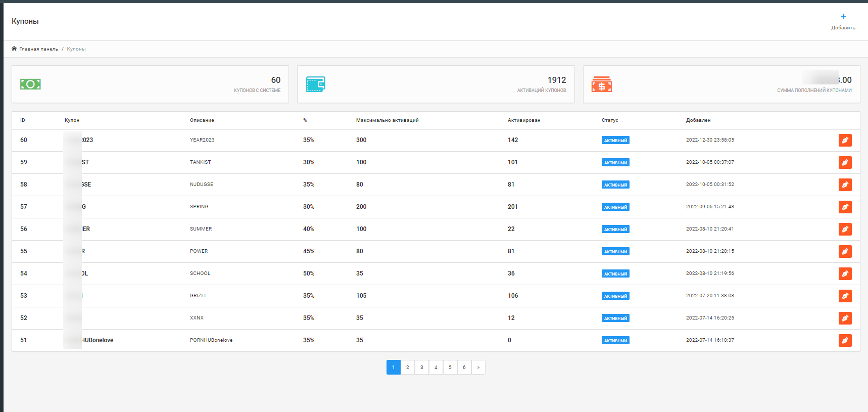
Task: Open editor for the SPRING coupon
Action: coord(845,207)
